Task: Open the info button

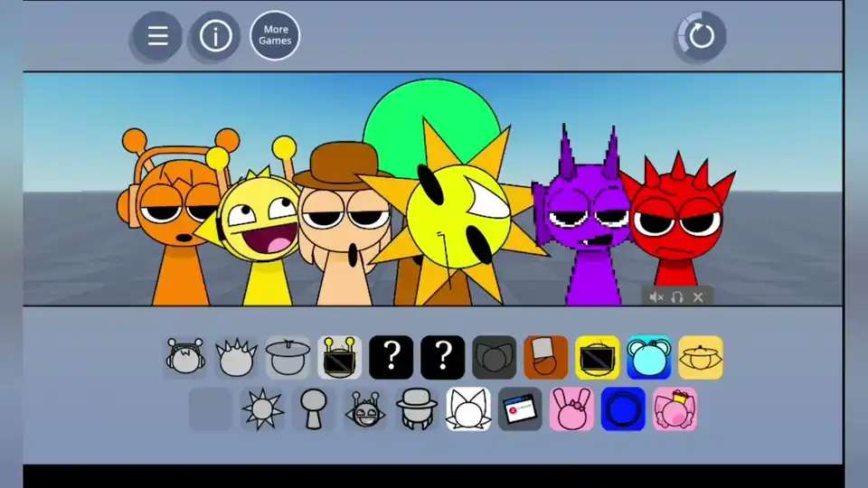Action: pyautogui.click(x=216, y=36)
